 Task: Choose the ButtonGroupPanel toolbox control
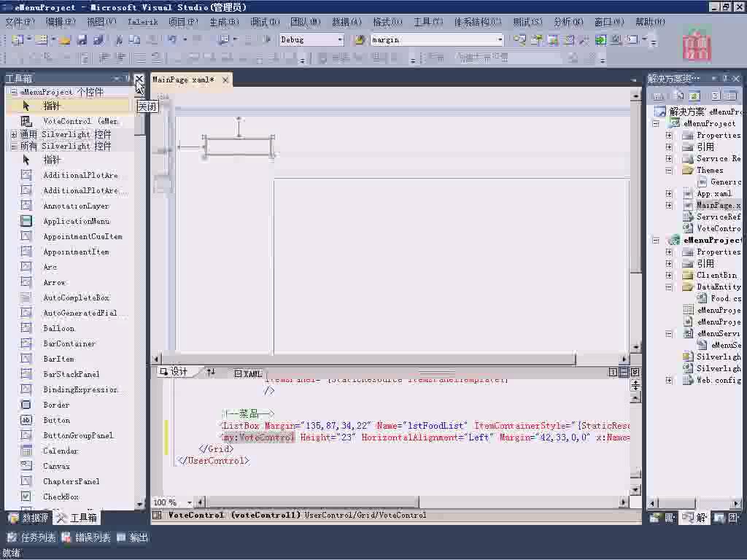pos(78,435)
